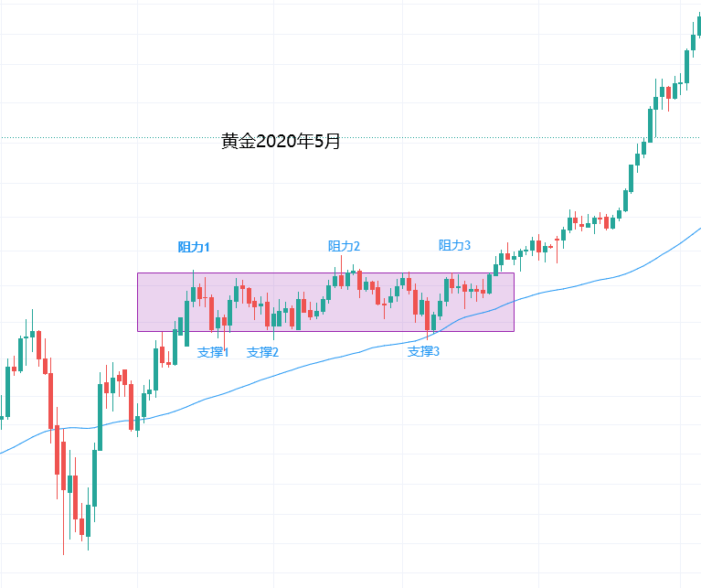Select the red candle directly above 支撑3
The image size is (701, 588).
[429, 315]
